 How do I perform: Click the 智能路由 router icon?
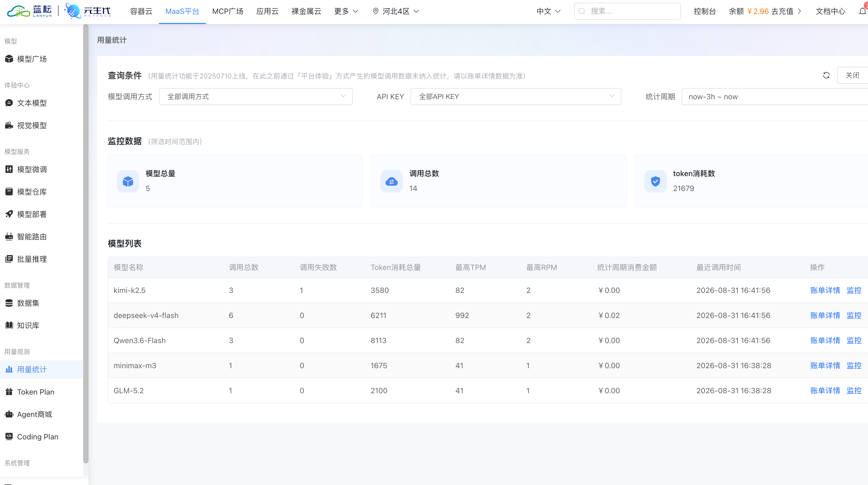click(9, 237)
